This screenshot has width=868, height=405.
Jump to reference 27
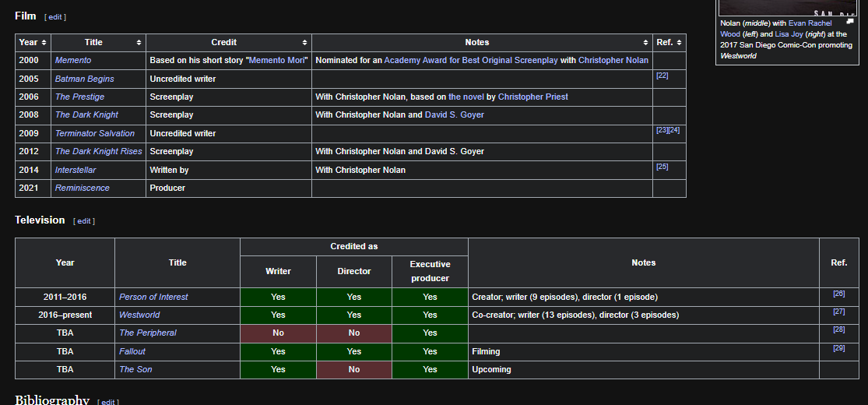pyautogui.click(x=838, y=312)
